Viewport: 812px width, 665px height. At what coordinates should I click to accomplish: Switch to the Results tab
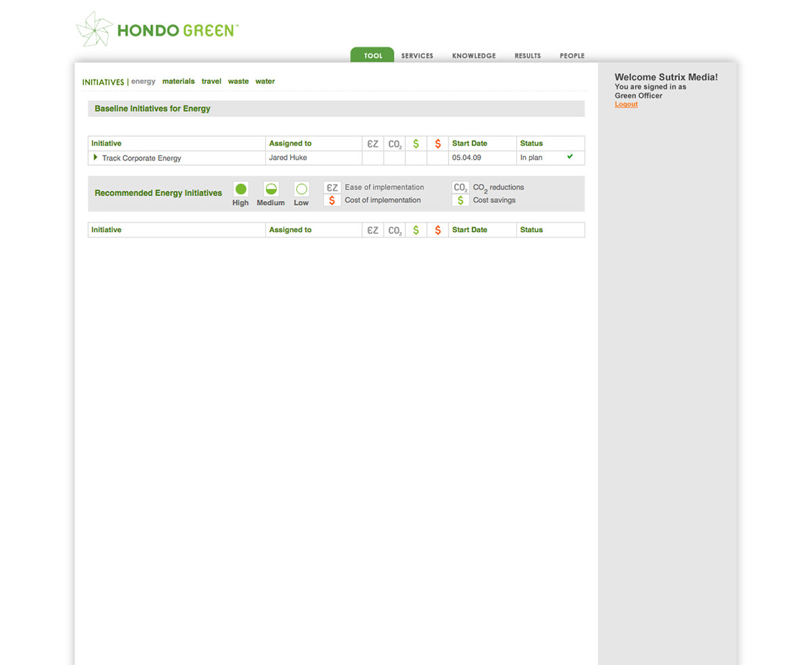click(527, 56)
